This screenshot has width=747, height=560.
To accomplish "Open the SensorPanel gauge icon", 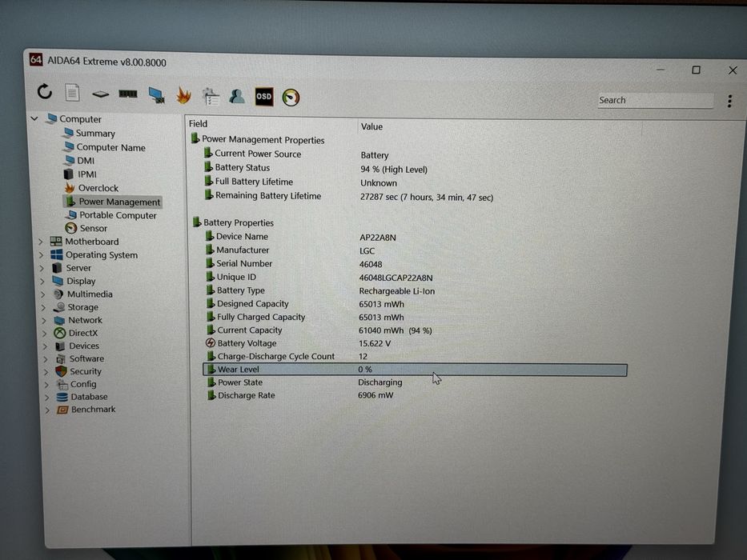I will coord(291,97).
